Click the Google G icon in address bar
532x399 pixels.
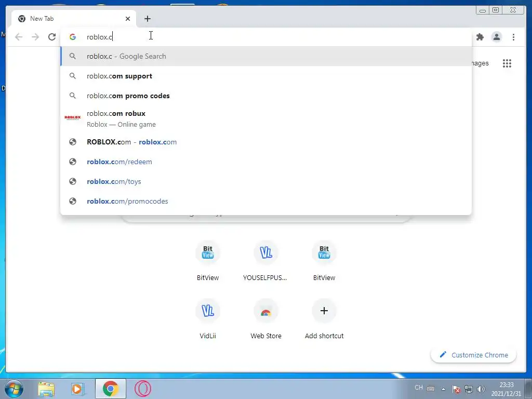73,37
